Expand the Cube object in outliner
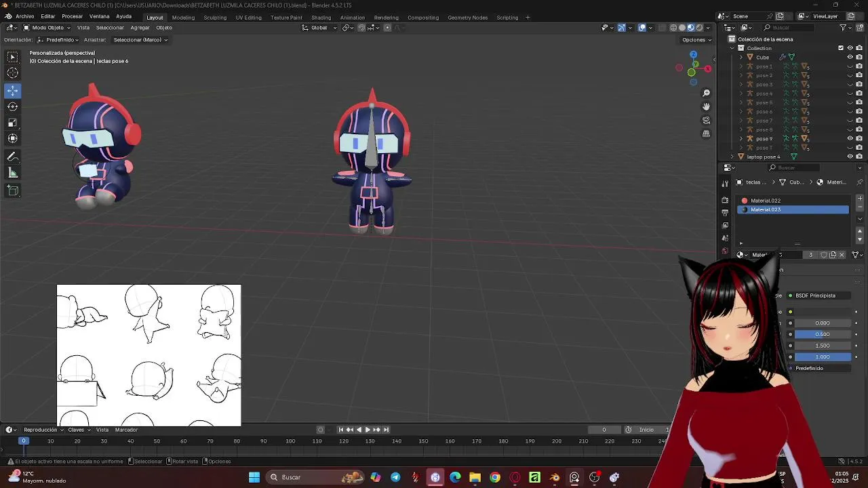 pyautogui.click(x=741, y=58)
